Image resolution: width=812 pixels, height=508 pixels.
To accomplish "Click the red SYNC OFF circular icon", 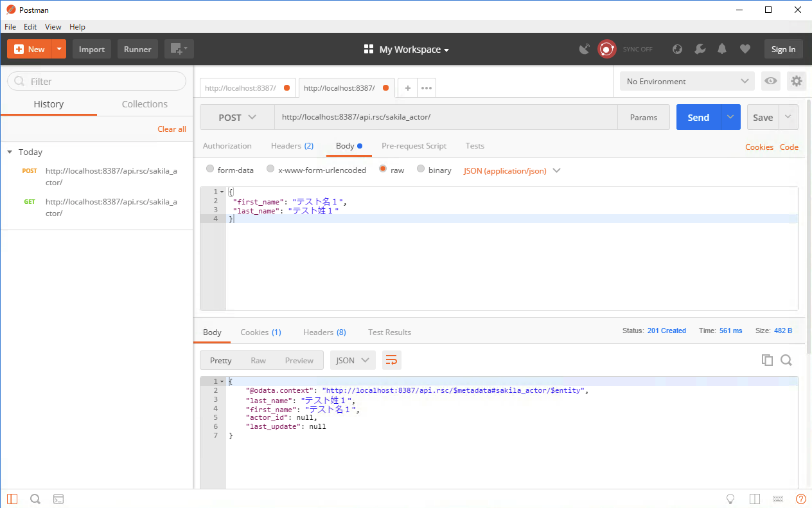I will click(606, 49).
